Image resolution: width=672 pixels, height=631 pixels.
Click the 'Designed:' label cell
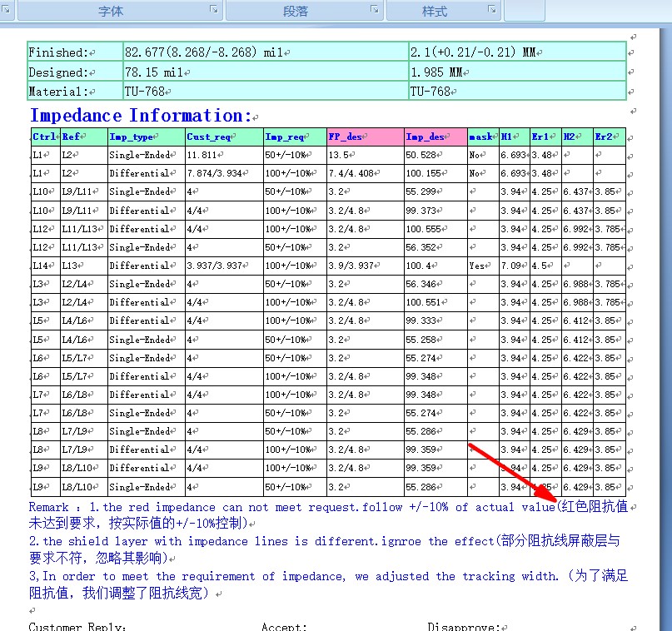(76, 72)
